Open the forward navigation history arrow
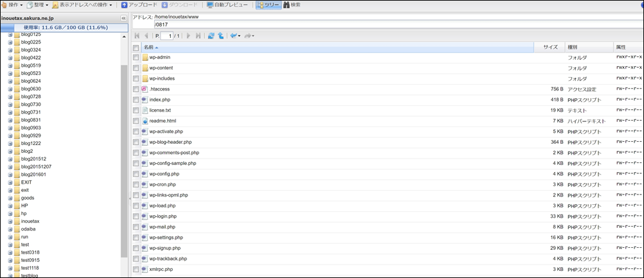 (x=249, y=36)
